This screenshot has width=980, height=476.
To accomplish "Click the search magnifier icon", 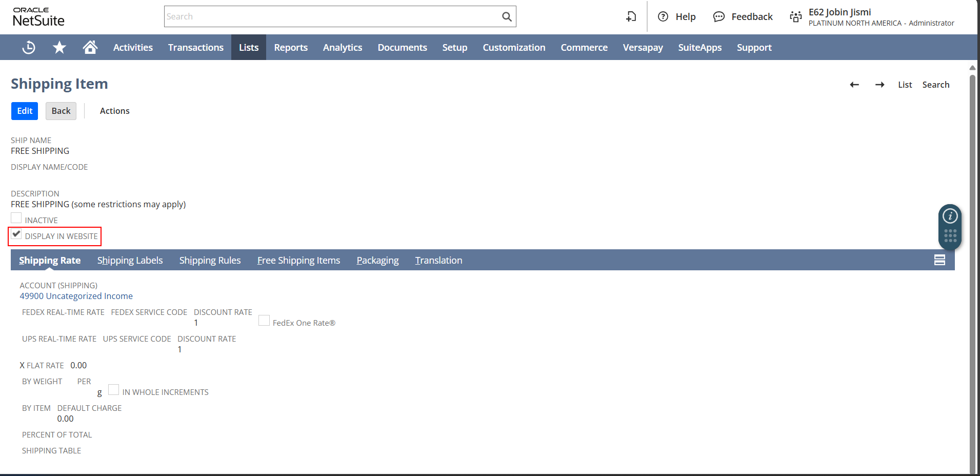I will pos(506,16).
